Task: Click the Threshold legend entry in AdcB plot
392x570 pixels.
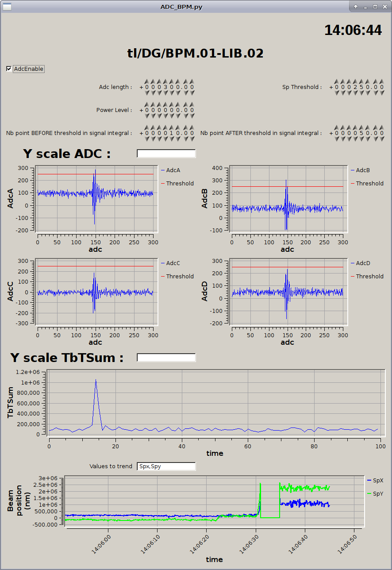Action: (x=369, y=184)
